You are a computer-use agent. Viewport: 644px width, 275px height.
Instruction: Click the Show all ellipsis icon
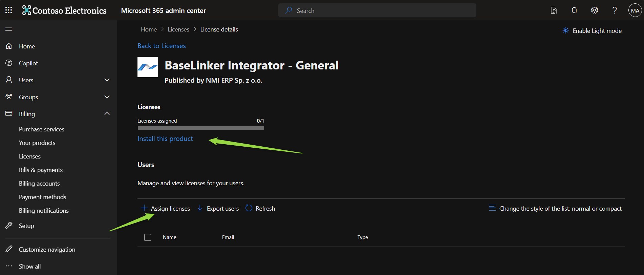pos(9,266)
